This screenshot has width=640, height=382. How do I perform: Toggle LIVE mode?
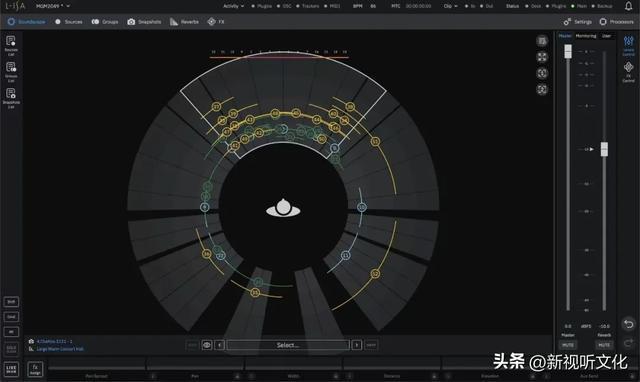(11, 369)
